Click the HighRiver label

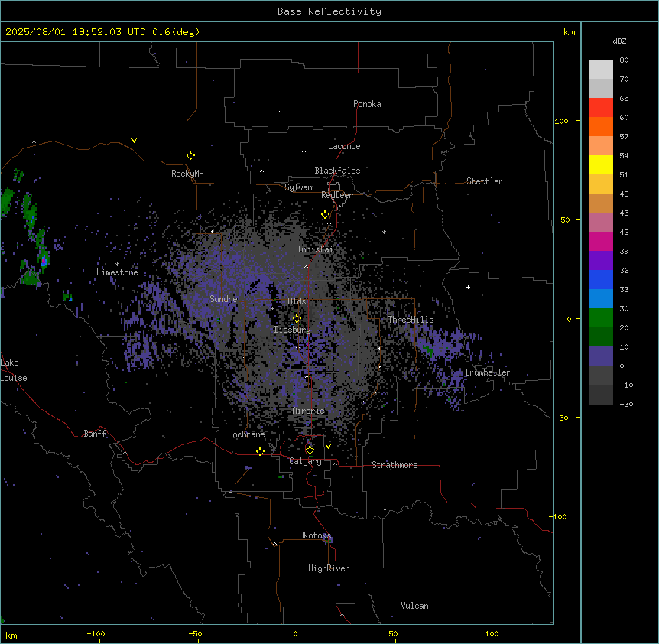[329, 568]
